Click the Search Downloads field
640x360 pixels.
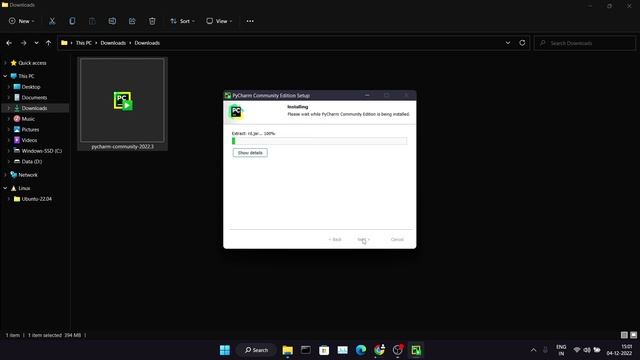[x=585, y=43]
